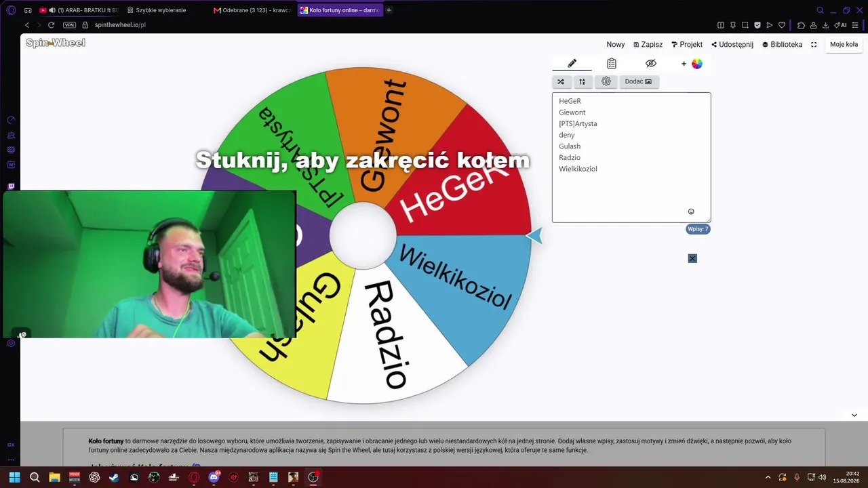Open the browser tab search icon
This screenshot has width=868, height=488.
(820, 10)
